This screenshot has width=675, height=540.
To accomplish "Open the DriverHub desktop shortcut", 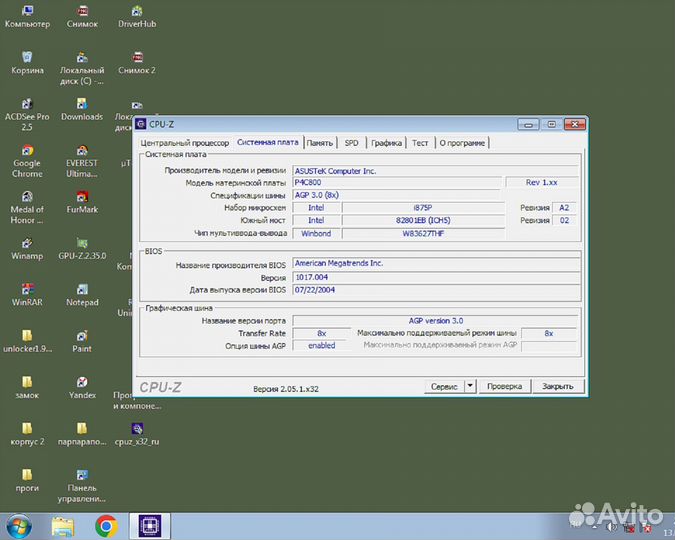I will (137, 11).
